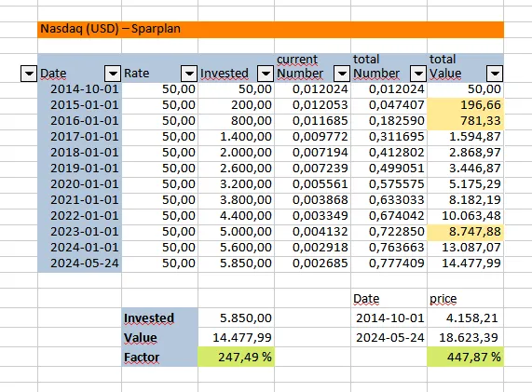
Task: Select the Date column header cell
Action: (x=79, y=67)
